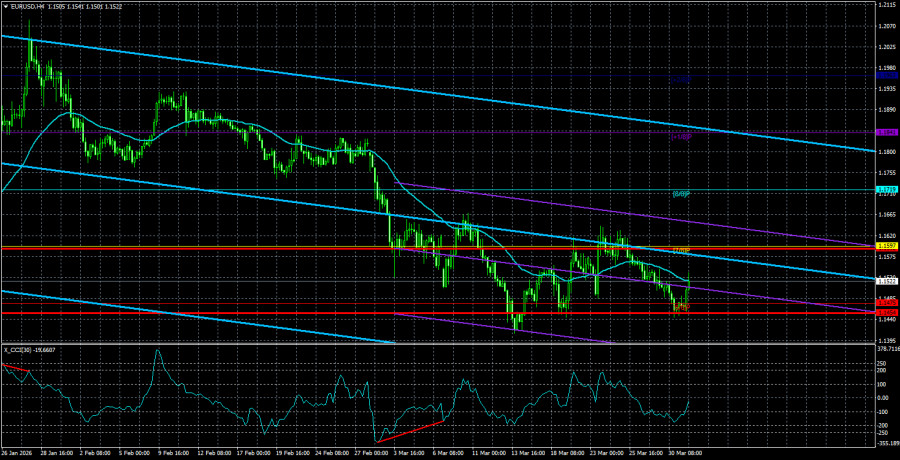The height and width of the screenshot is (460, 900).
Task: Click the lowest red price tag 1.1454
Action: pos(885,313)
